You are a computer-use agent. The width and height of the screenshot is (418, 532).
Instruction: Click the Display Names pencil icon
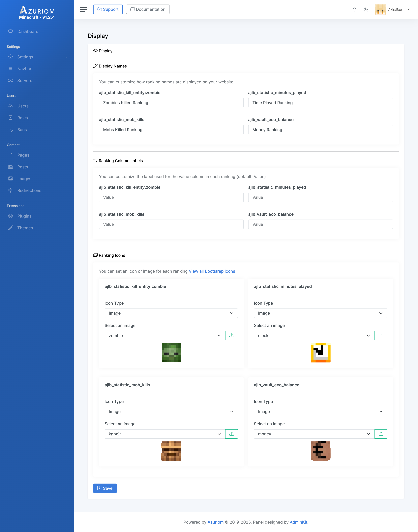coord(95,66)
